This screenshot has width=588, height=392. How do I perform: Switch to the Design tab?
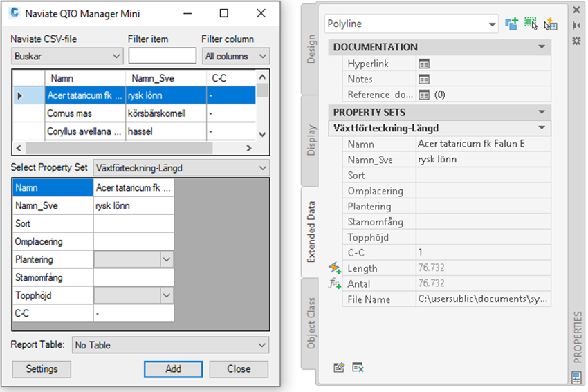(311, 48)
